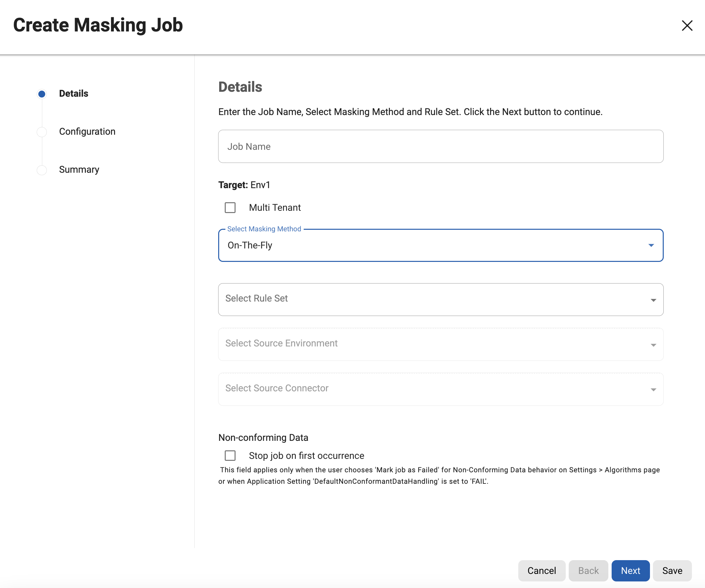Click the Configuration step circle indicator
This screenshot has height=588, width=705.
coord(42,132)
